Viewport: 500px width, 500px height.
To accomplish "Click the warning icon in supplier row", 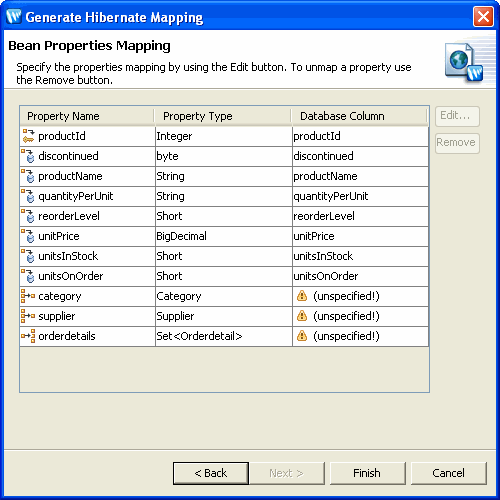I will (302, 316).
